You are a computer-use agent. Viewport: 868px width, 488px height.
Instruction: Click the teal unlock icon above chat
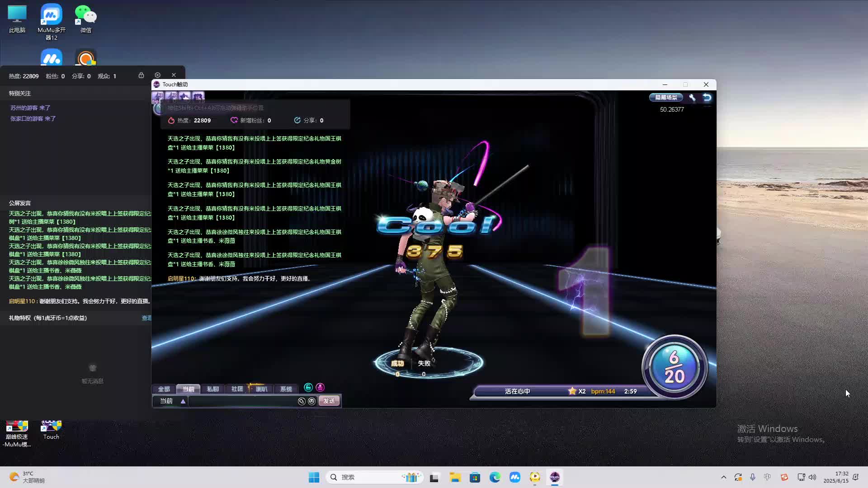click(x=308, y=387)
